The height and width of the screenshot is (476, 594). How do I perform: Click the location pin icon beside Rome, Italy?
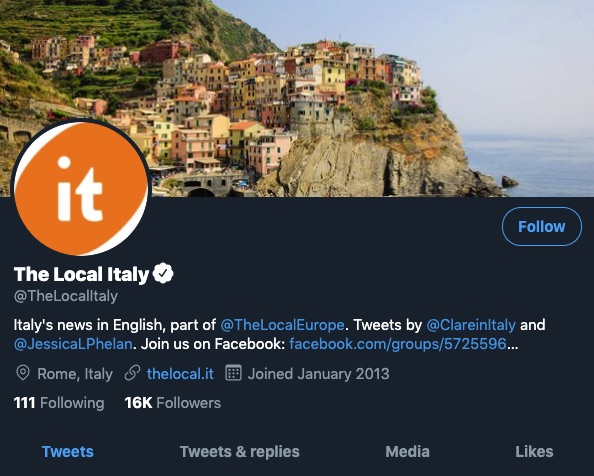click(23, 373)
